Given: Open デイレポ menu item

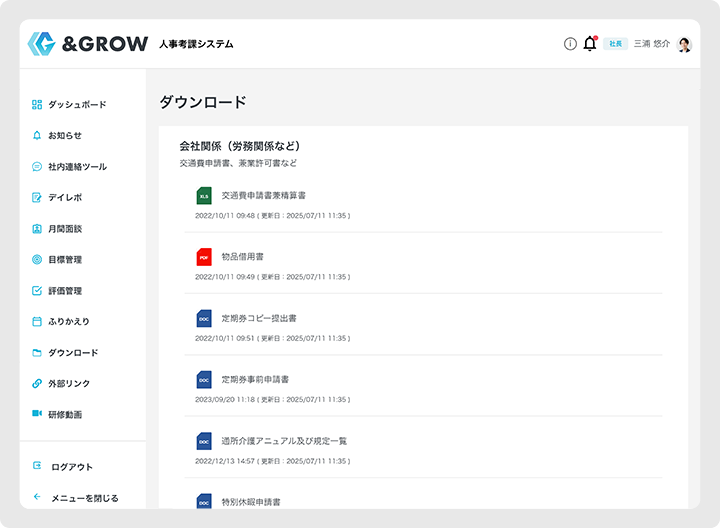Looking at the screenshot, I should click(x=65, y=197).
